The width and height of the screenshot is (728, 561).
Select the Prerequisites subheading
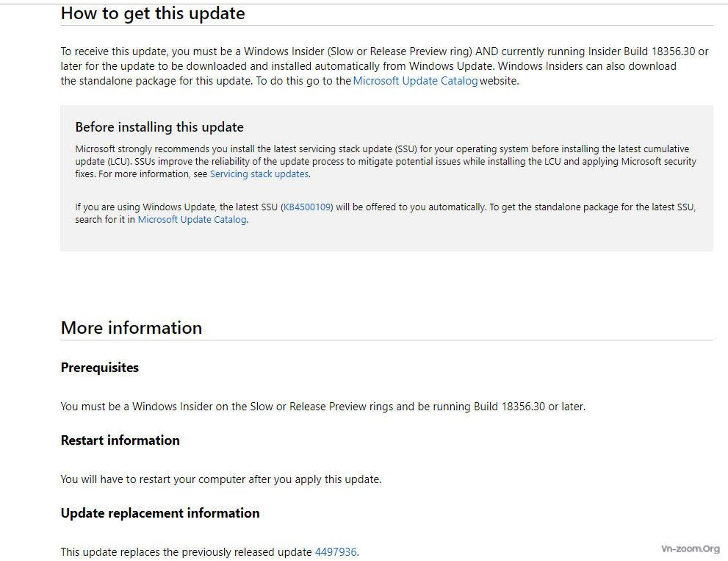tap(100, 368)
